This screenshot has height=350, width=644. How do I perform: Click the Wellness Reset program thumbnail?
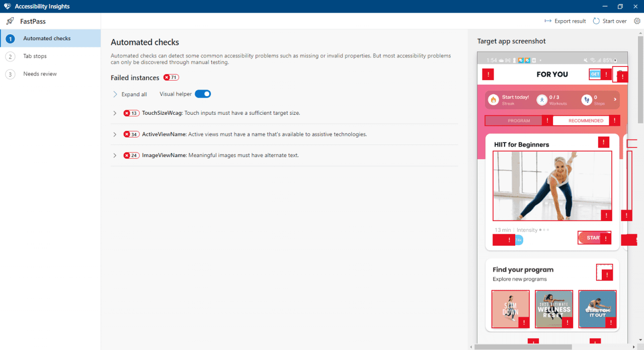pyautogui.click(x=553, y=308)
